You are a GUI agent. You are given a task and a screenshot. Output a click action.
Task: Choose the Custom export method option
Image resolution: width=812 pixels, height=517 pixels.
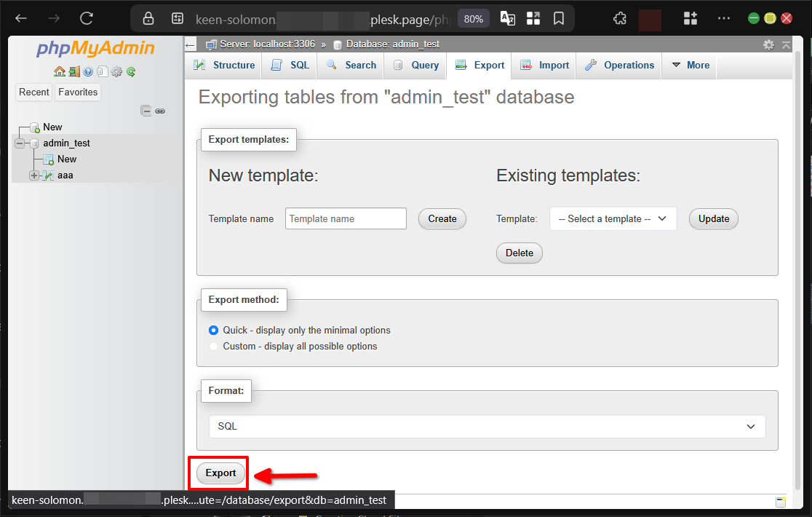pyautogui.click(x=213, y=346)
